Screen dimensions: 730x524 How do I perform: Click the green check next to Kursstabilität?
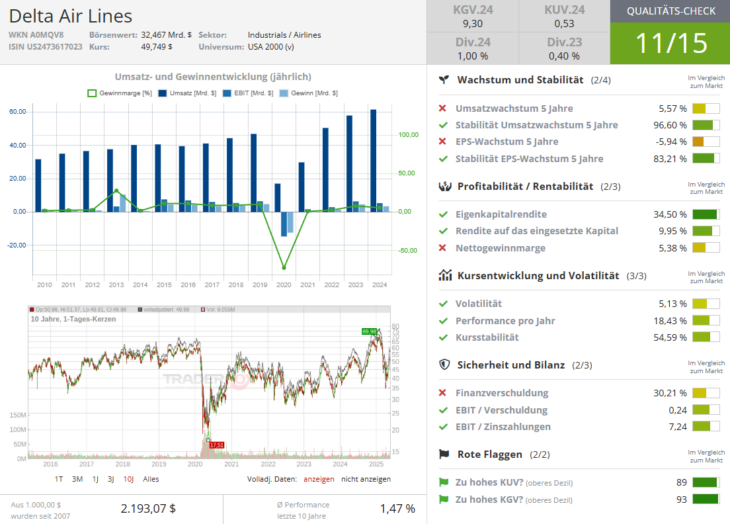point(443,337)
